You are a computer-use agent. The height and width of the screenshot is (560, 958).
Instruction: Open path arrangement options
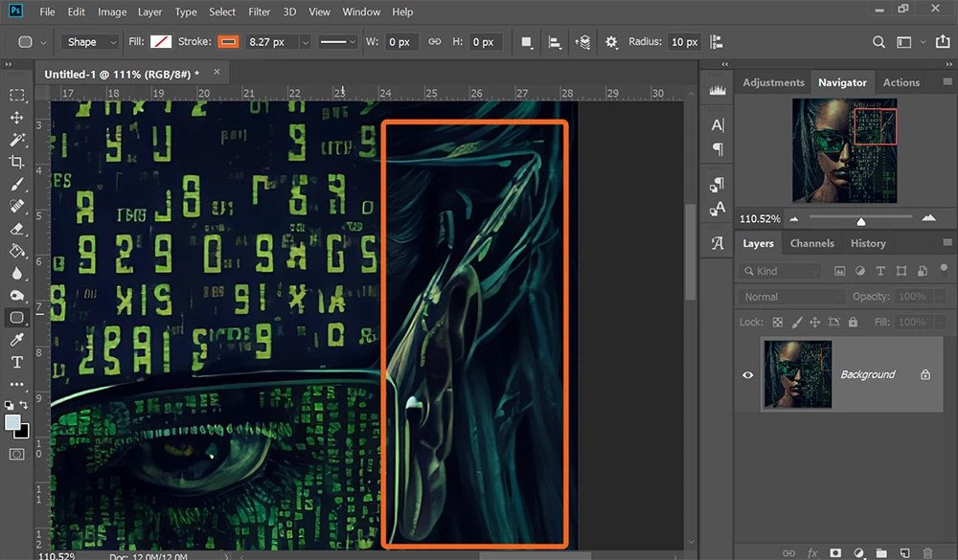pos(582,42)
